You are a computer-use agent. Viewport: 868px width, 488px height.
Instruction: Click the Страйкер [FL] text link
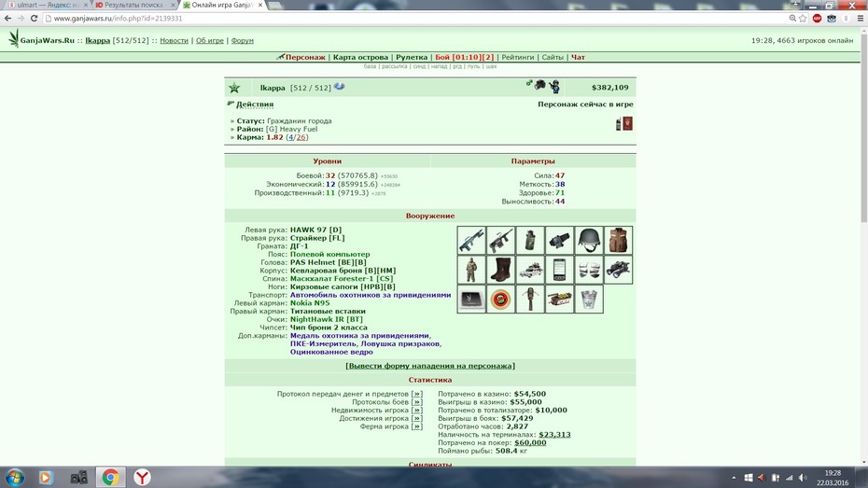tap(317, 238)
